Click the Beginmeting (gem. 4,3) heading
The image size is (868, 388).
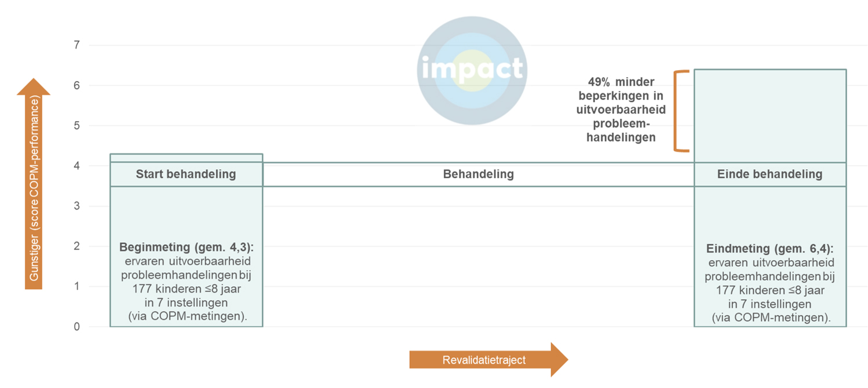(x=187, y=247)
